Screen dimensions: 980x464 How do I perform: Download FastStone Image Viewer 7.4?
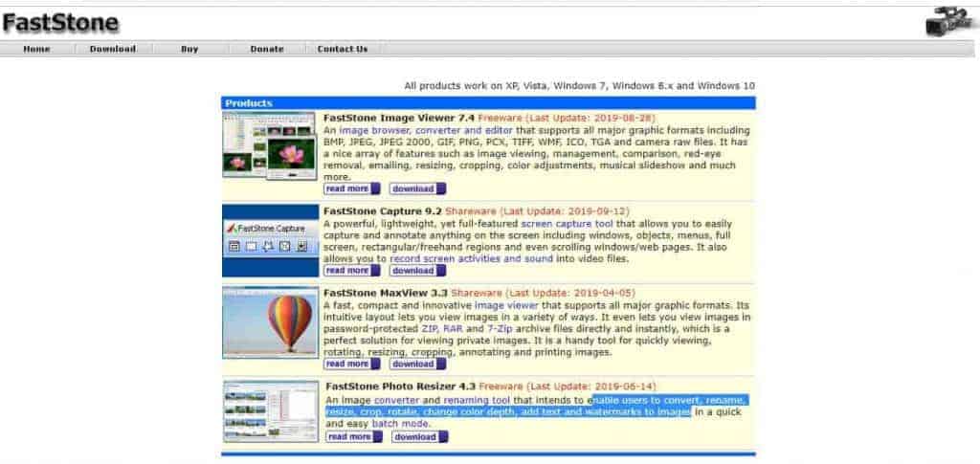417,188
